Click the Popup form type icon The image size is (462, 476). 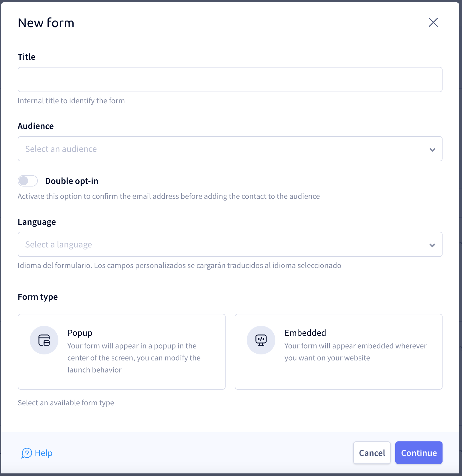[x=44, y=340]
